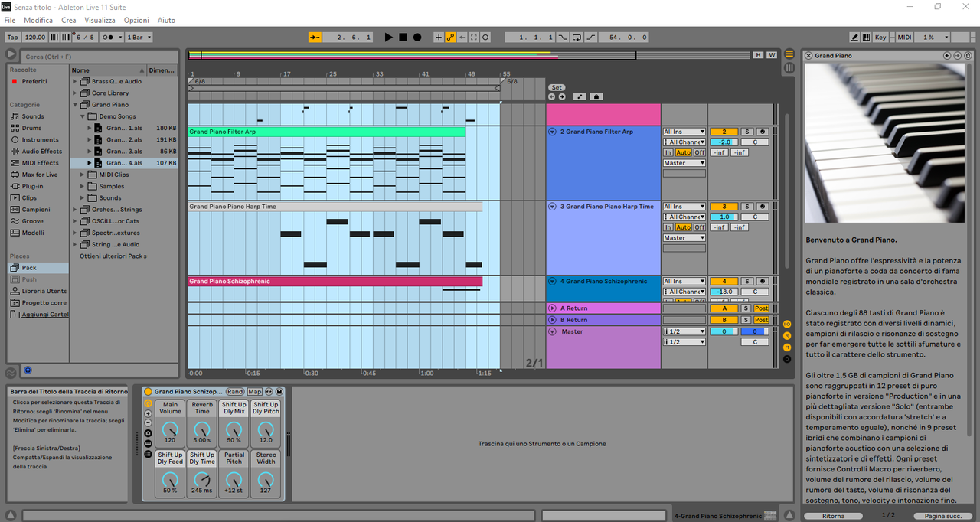The width and height of the screenshot is (980, 522).
Task: Expand the MIDI Clips folder
Action: click(83, 175)
